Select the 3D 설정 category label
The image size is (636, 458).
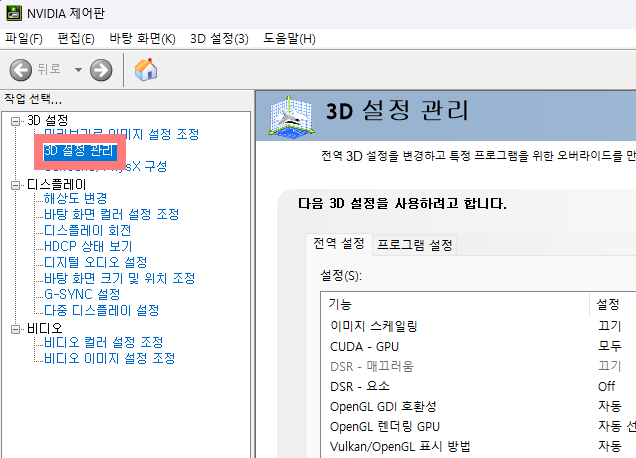[x=47, y=120]
